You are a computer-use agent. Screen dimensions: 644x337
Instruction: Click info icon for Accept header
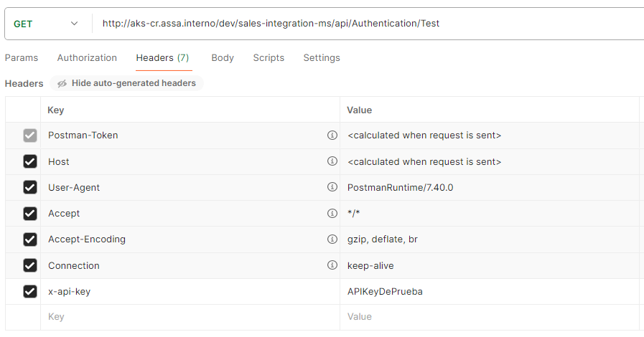pos(332,213)
